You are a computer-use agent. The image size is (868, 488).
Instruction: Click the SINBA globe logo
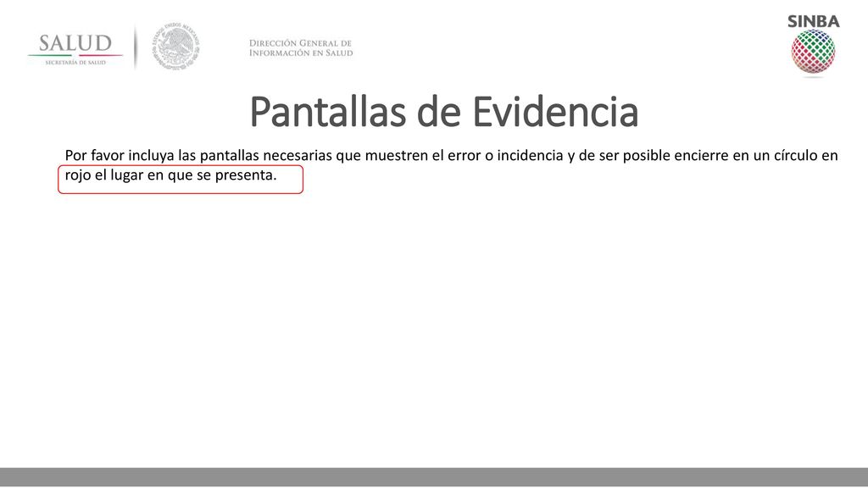(x=813, y=45)
